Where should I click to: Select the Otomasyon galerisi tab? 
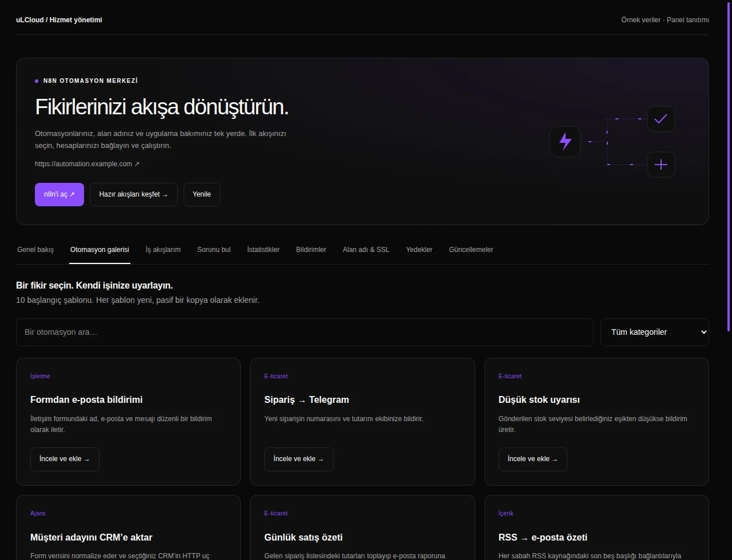(x=100, y=250)
